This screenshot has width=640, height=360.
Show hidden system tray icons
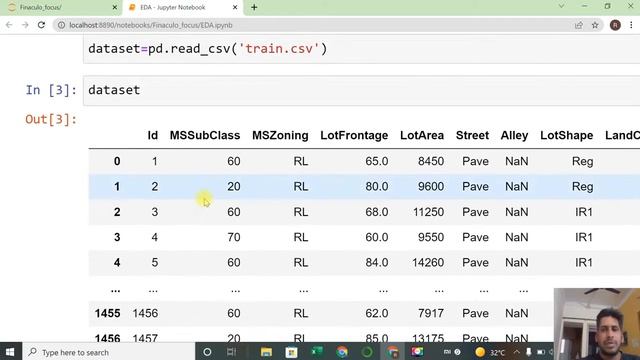click(517, 352)
